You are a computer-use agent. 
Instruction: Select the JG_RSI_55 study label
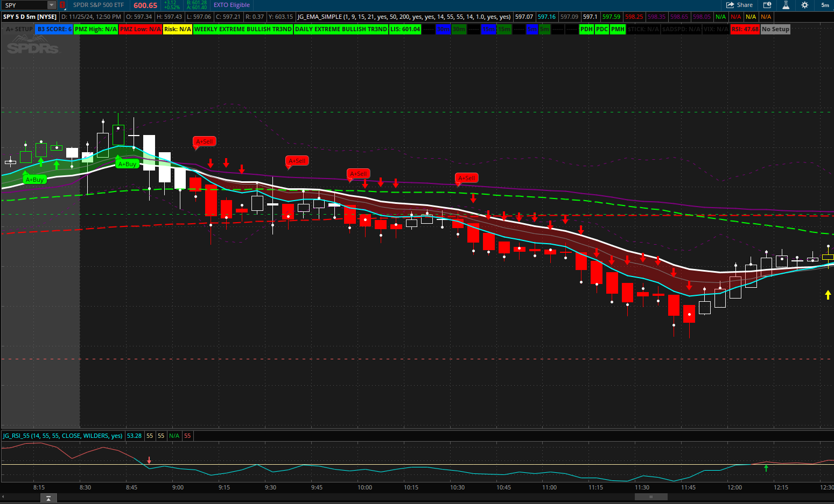[62, 436]
